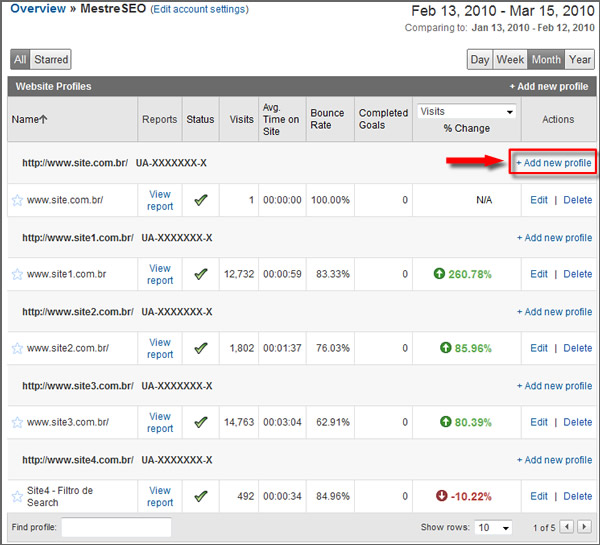Screen dimensions: 600x545
Task: Click the Name column sort arrow
Action: pyautogui.click(x=42, y=120)
